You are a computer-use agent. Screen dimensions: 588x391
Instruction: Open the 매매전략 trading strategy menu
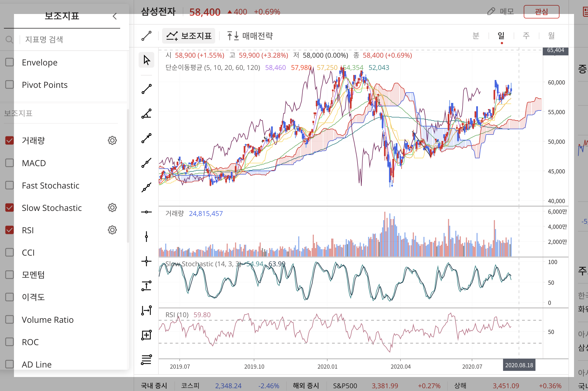pos(250,36)
